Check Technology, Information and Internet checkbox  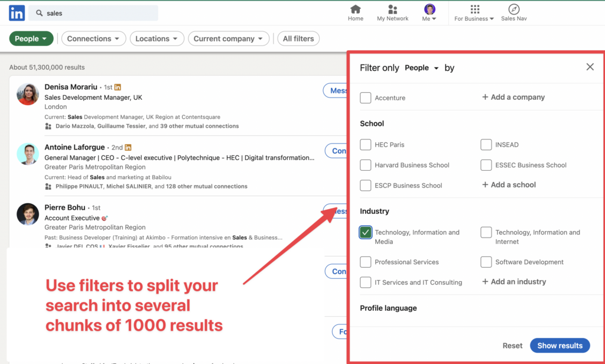point(486,232)
